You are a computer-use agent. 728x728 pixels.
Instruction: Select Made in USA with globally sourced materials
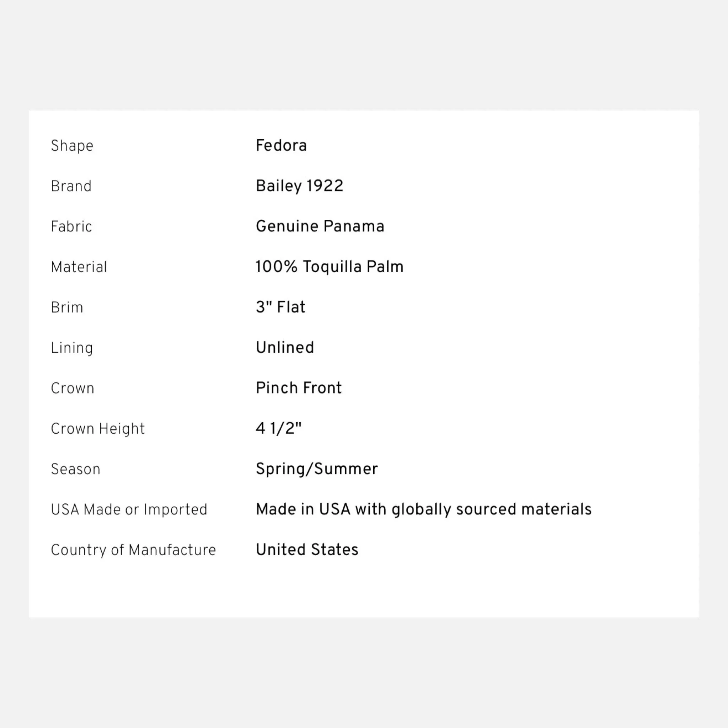423,509
